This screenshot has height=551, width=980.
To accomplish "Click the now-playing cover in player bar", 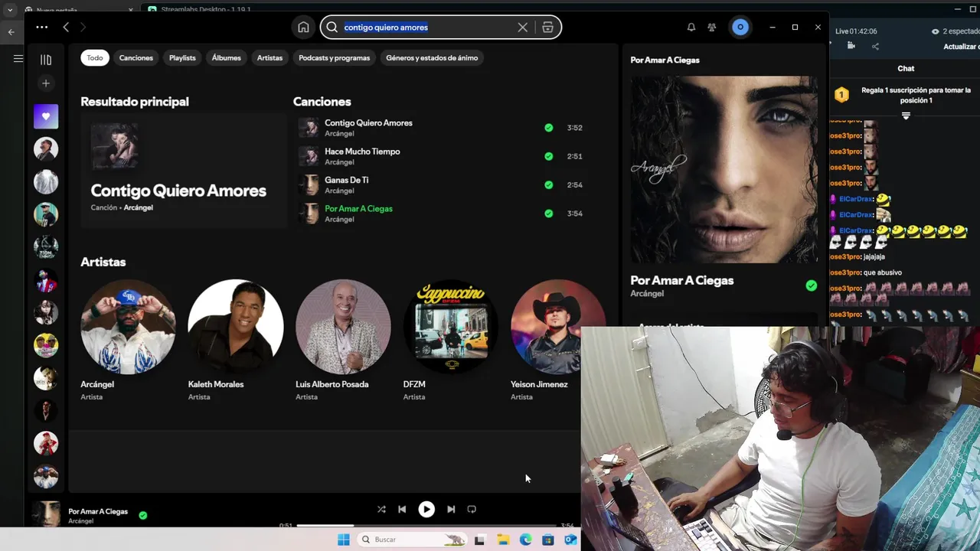I will [x=46, y=514].
